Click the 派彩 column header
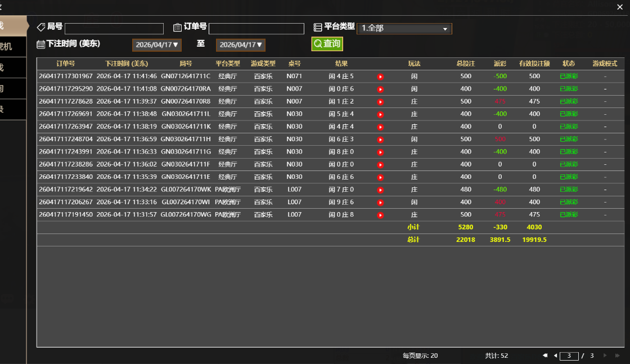The width and height of the screenshot is (630, 364). pos(500,64)
